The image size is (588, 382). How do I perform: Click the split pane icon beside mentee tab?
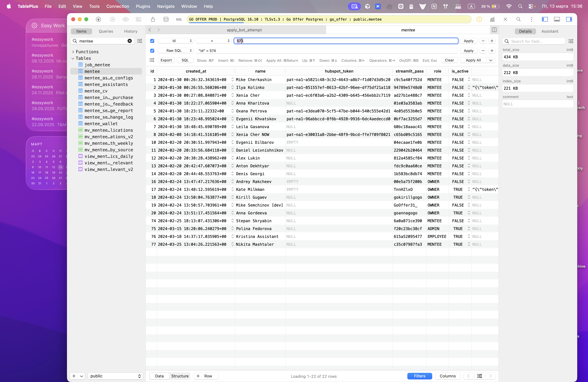click(494, 30)
